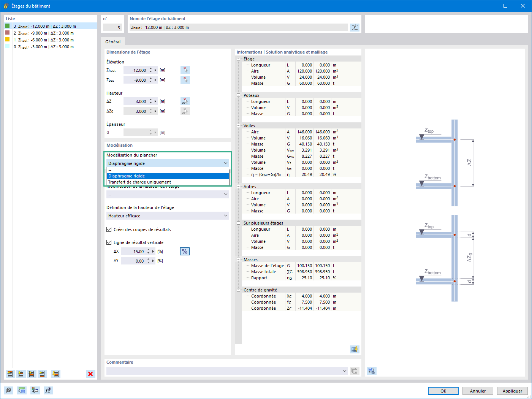Image resolution: width=532 pixels, height=399 pixels.
Task: Open the arrow menu beside ΔX field
Action: pos(153,252)
